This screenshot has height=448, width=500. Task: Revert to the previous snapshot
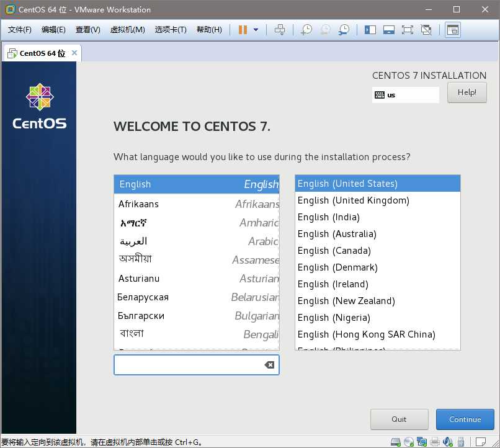point(325,30)
